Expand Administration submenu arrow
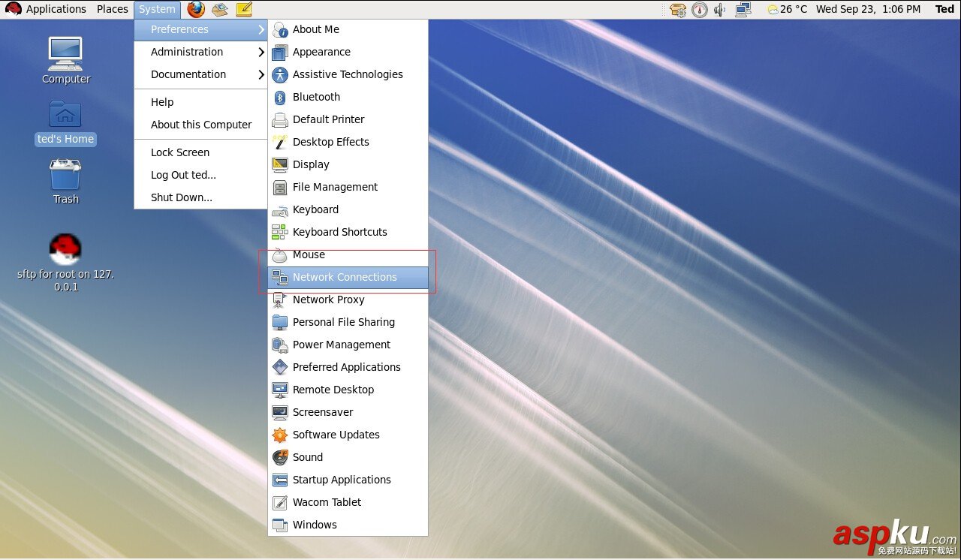This screenshot has height=560, width=961. pos(261,52)
